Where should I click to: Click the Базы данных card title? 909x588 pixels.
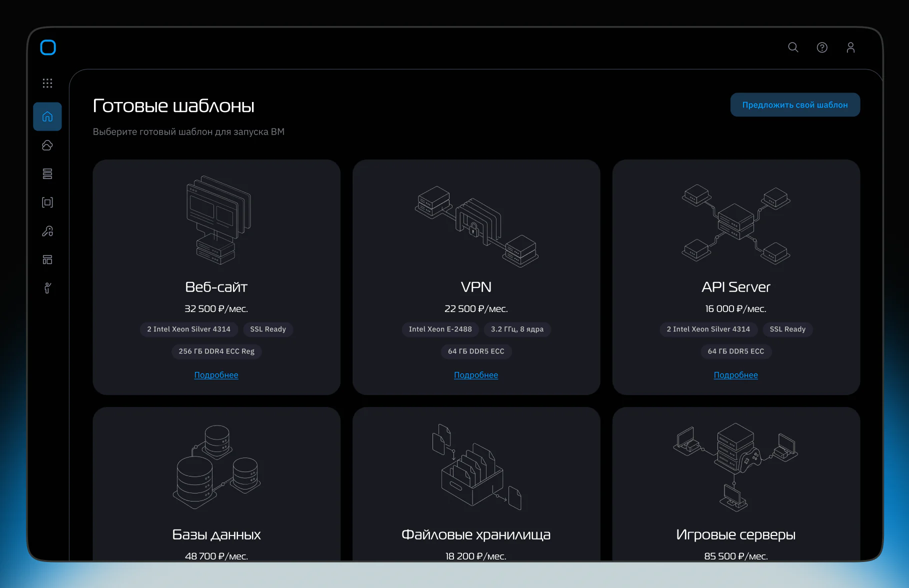[216, 534]
